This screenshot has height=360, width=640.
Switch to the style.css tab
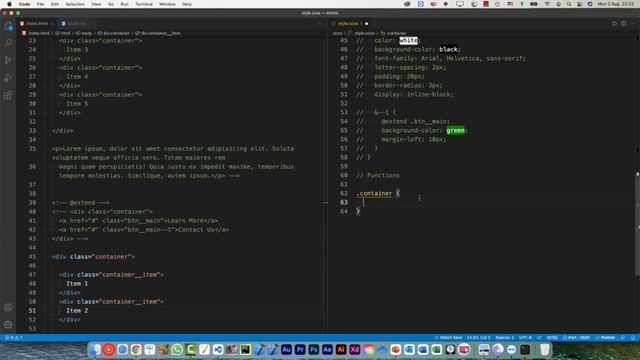(x=76, y=24)
